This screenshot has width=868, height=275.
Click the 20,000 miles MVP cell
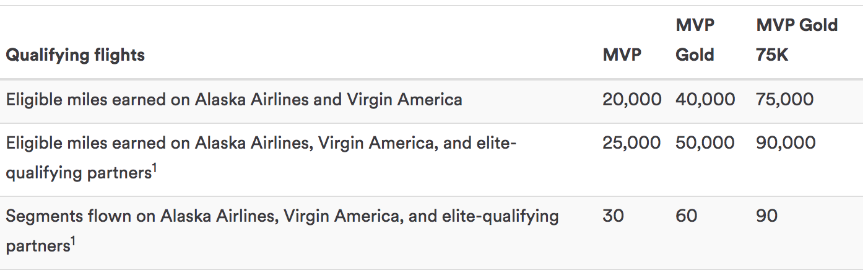[631, 100]
